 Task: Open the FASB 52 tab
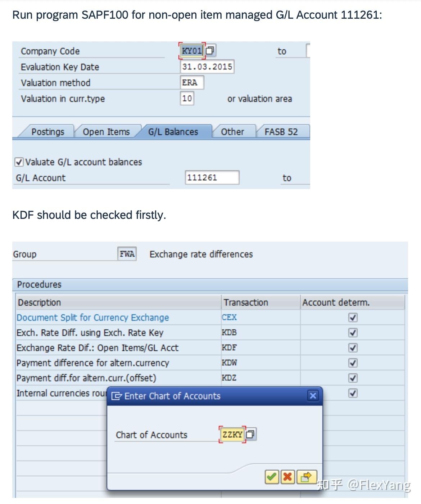click(x=281, y=132)
